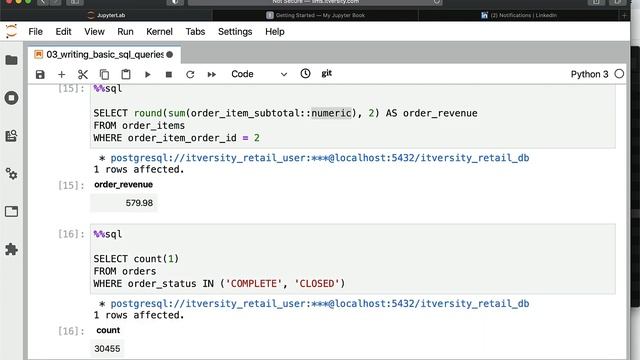This screenshot has height=360, width=640.
Task: Click the git toolbar button
Action: tap(327, 73)
